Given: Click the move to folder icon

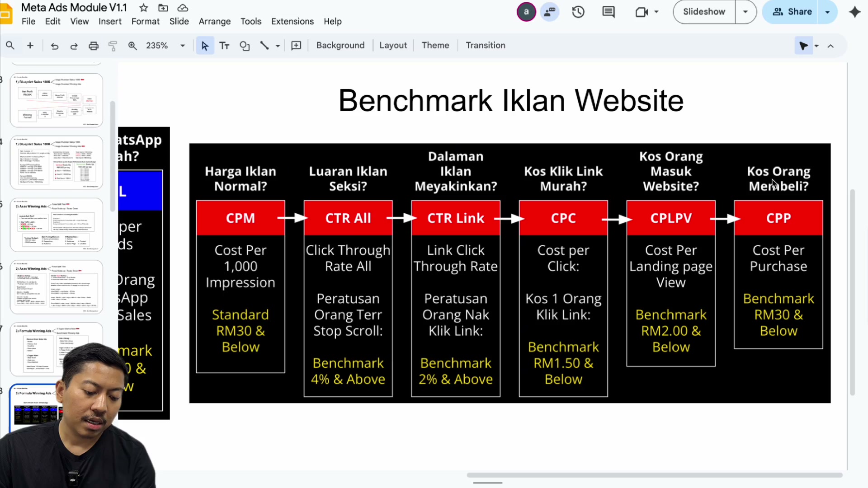Looking at the screenshot, I should (x=163, y=8).
